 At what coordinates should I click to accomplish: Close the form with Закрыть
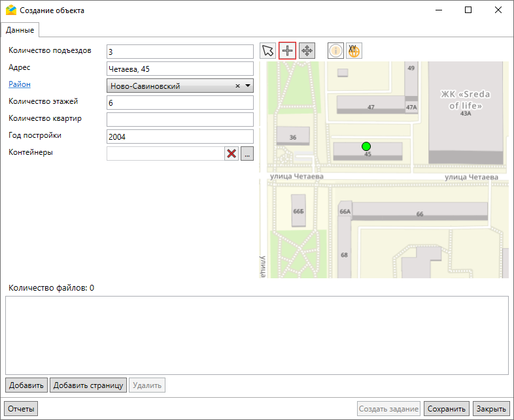tap(491, 409)
